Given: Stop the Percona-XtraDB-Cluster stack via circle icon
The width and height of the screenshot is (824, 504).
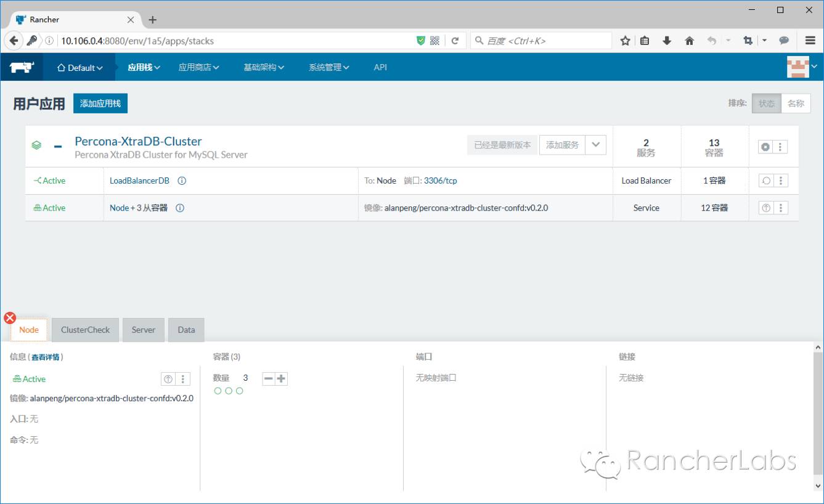Looking at the screenshot, I should tap(765, 147).
